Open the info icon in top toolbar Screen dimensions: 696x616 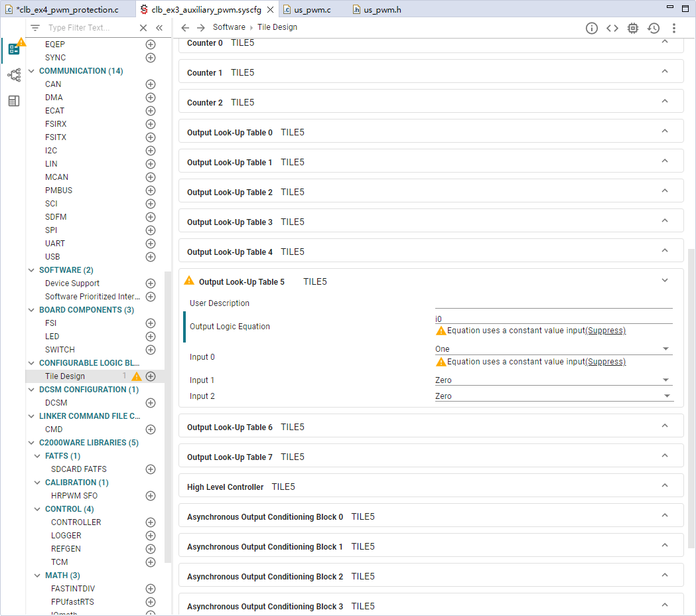[591, 28]
